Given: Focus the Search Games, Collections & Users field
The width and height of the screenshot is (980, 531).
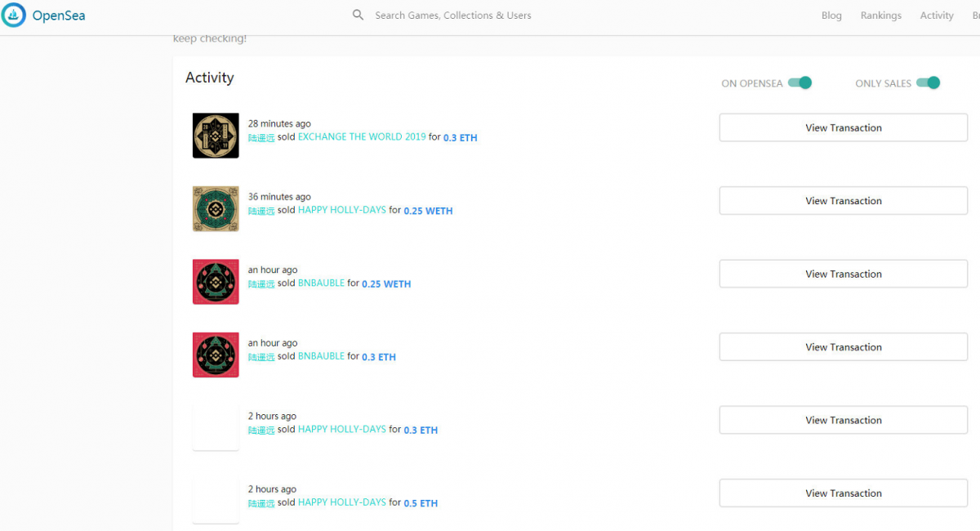Looking at the screenshot, I should click(x=453, y=15).
